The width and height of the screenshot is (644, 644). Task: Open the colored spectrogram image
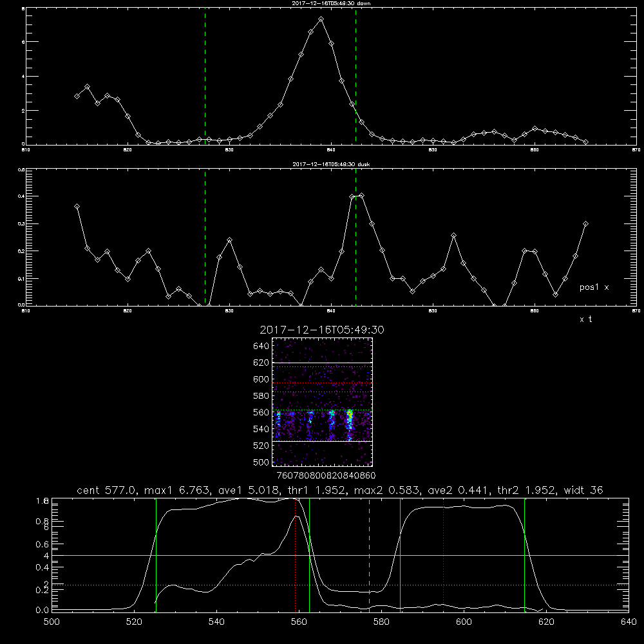[x=322, y=402]
